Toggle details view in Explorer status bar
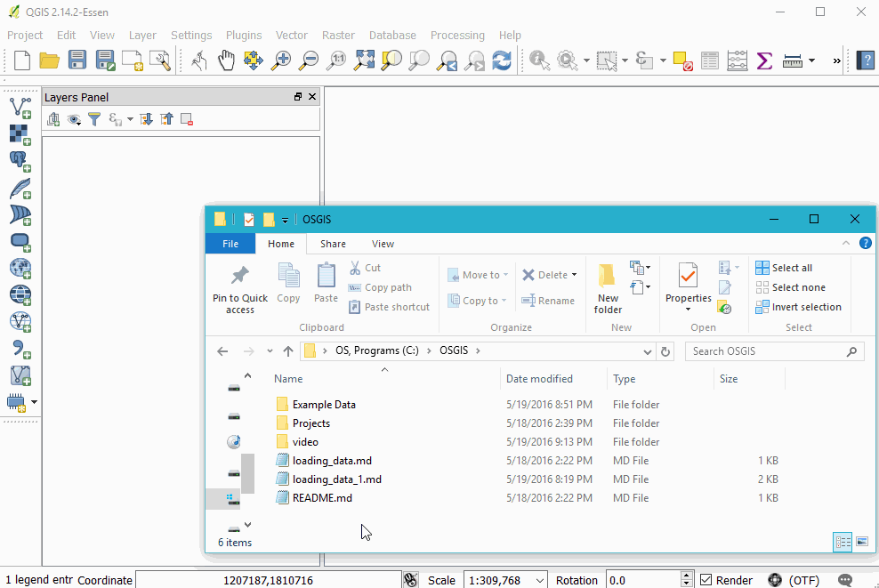Screen dimensions: 879x588 pyautogui.click(x=843, y=542)
